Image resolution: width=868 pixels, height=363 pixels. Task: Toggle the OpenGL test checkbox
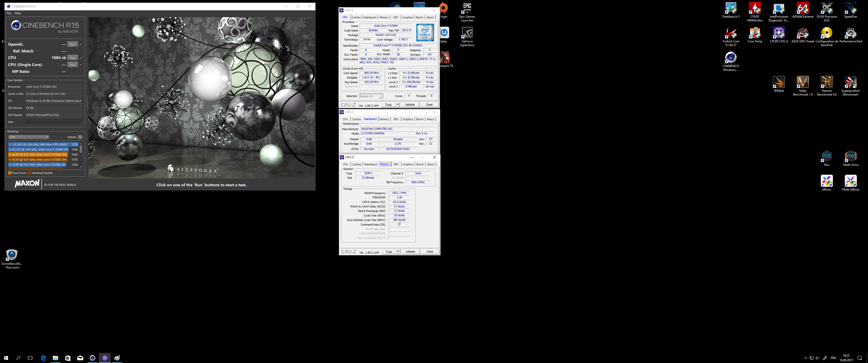click(x=81, y=44)
